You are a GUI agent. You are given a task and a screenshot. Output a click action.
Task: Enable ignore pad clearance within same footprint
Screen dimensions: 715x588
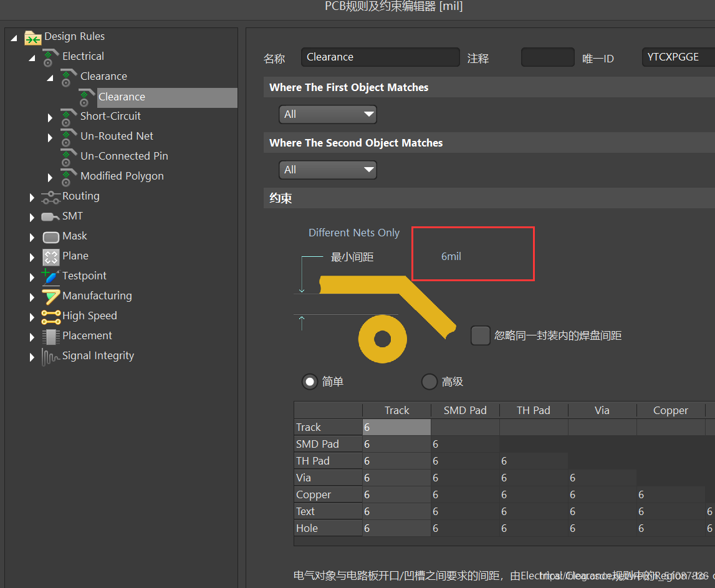click(481, 335)
